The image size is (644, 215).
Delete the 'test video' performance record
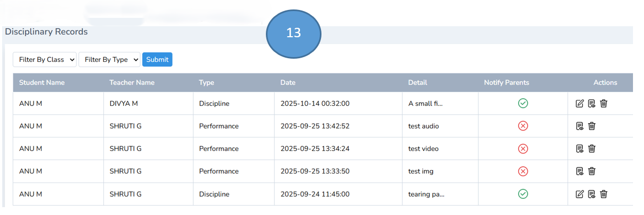click(592, 149)
